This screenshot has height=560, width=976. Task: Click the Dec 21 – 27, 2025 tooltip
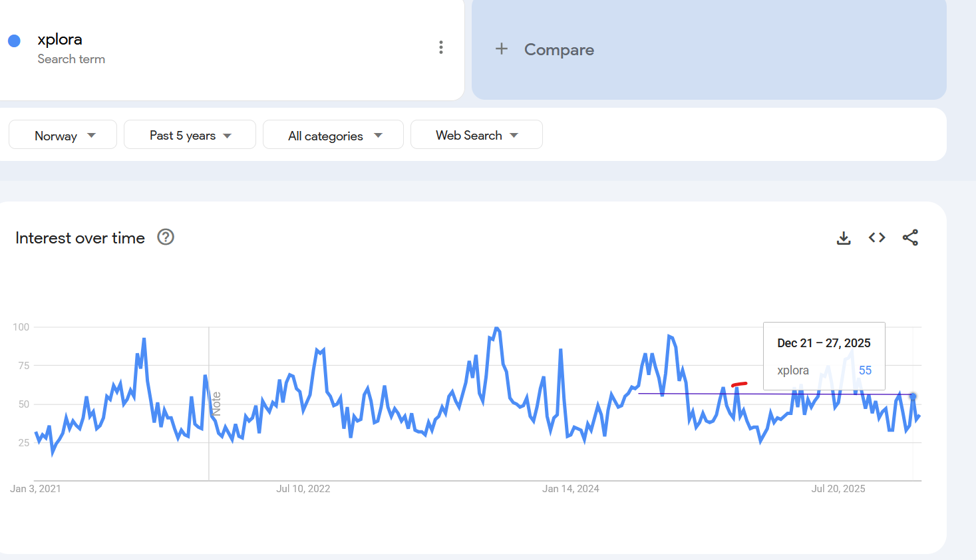tap(824, 356)
